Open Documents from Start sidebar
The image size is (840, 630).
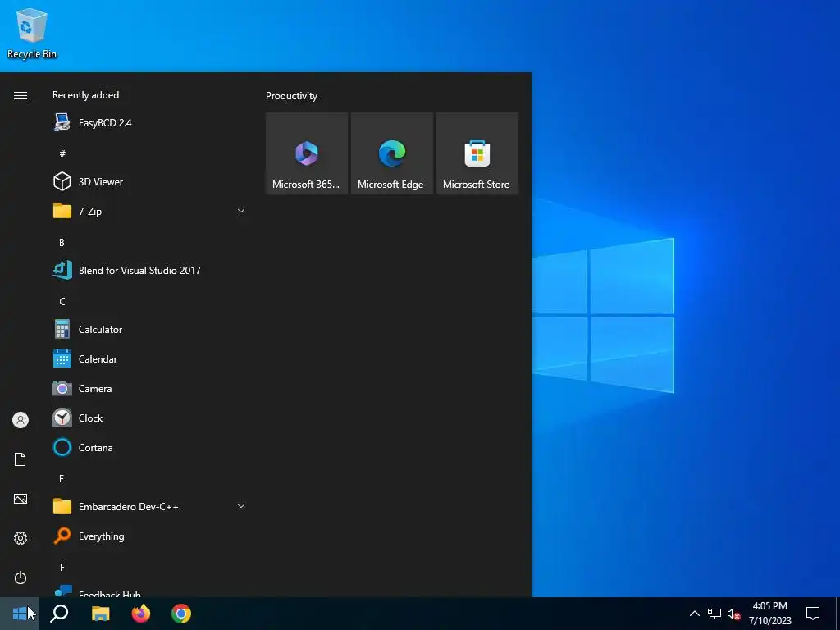21,459
